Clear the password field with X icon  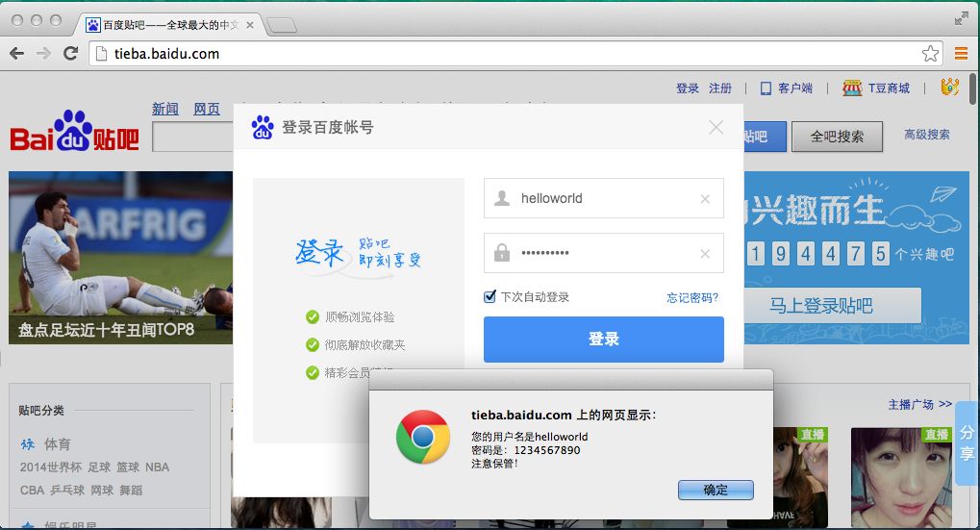(705, 254)
